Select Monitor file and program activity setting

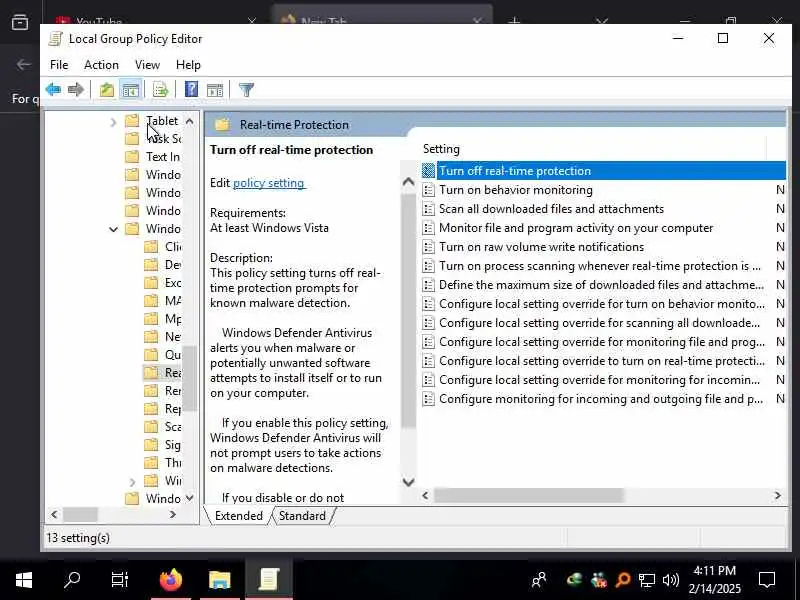pyautogui.click(x=604, y=228)
